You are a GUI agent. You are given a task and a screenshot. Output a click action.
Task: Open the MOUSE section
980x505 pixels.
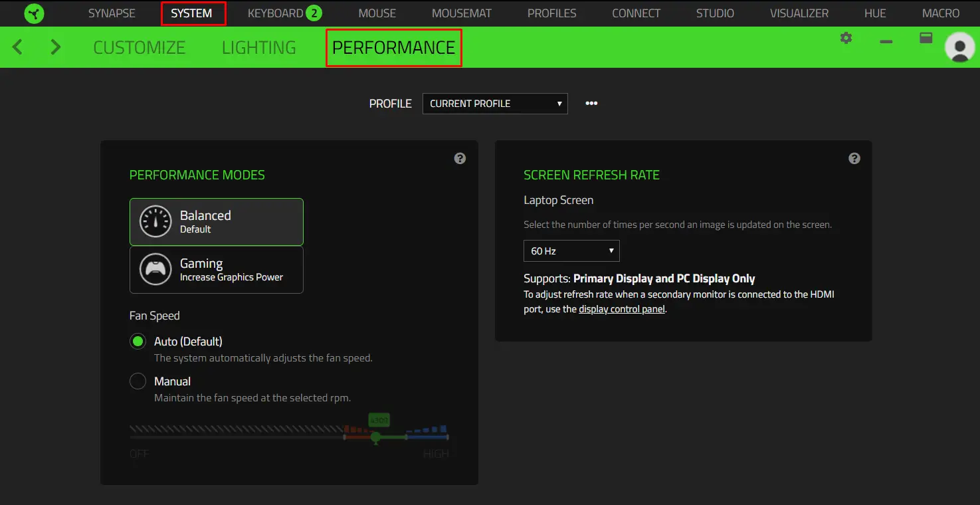tap(376, 13)
